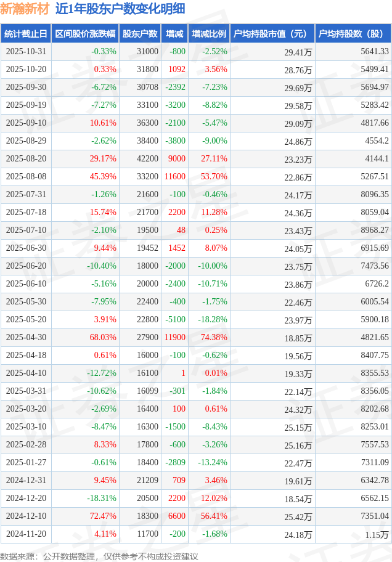Click the 户均持股数（股） column header

tap(353, 34)
